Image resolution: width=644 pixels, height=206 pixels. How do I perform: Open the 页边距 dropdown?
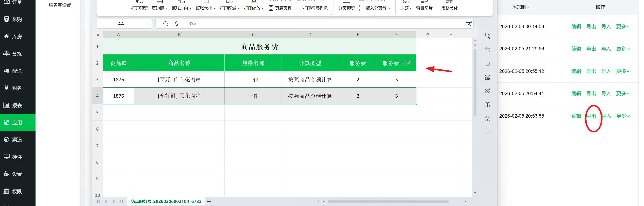159,8
